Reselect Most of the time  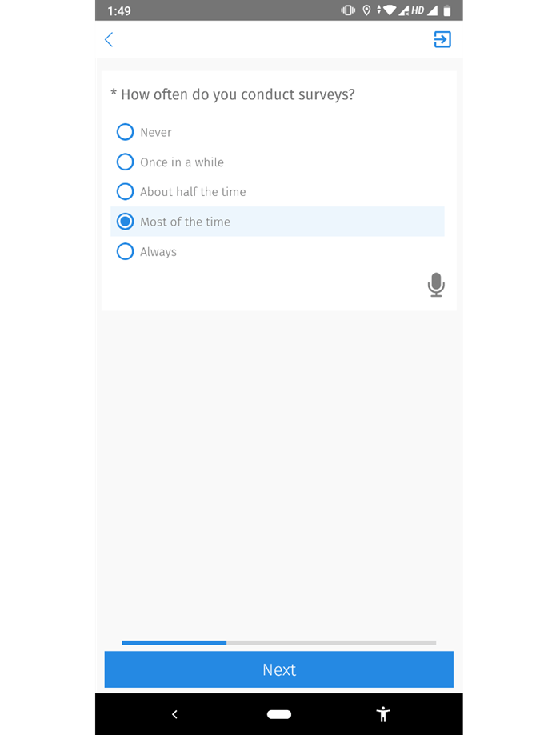[x=125, y=222]
